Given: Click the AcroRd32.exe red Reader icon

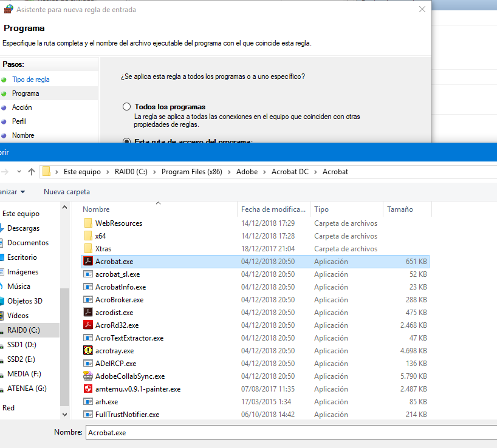Looking at the screenshot, I should [x=88, y=325].
